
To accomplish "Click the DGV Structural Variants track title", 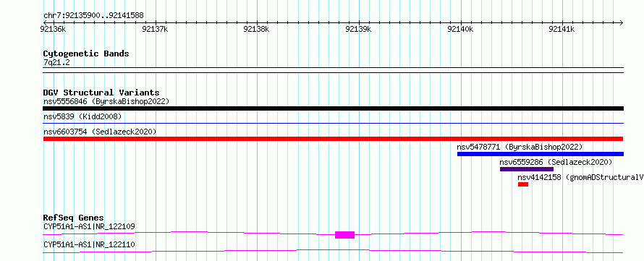I will pos(101,93).
